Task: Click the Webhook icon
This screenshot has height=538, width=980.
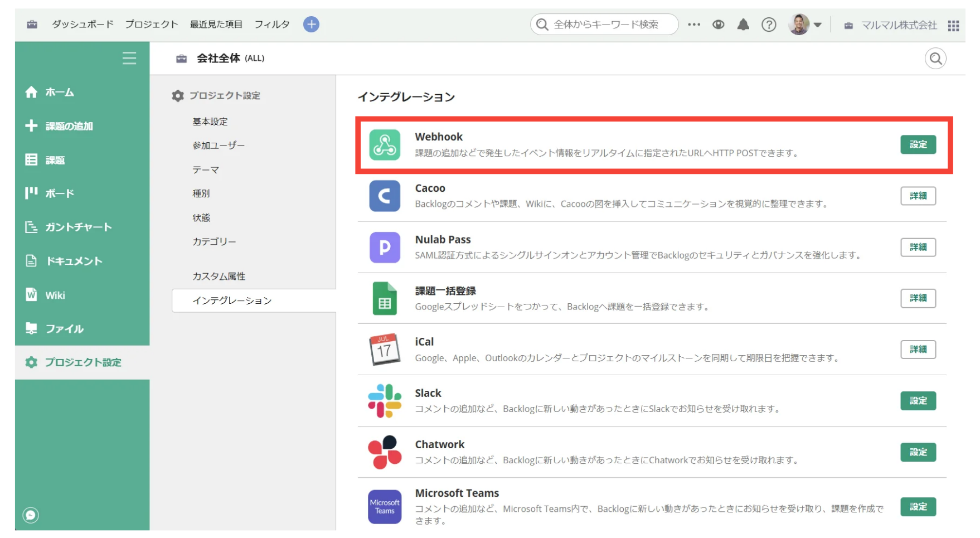Action: pos(385,145)
